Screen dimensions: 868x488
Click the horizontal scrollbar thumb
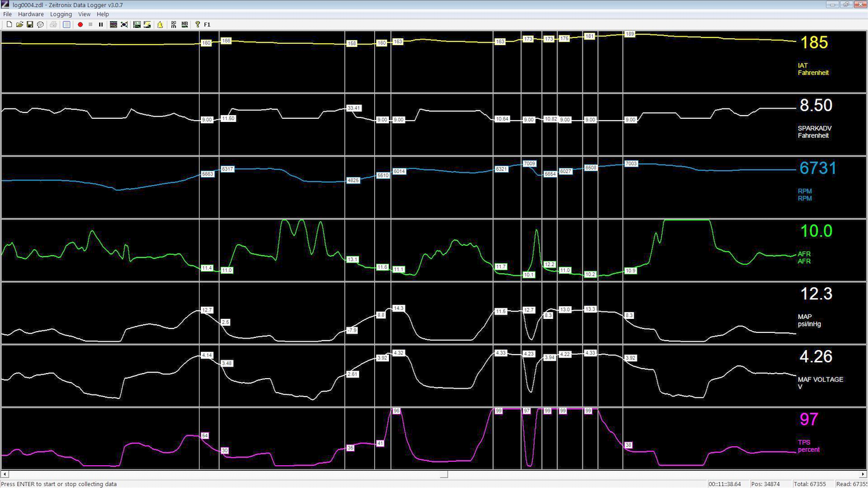(x=444, y=474)
